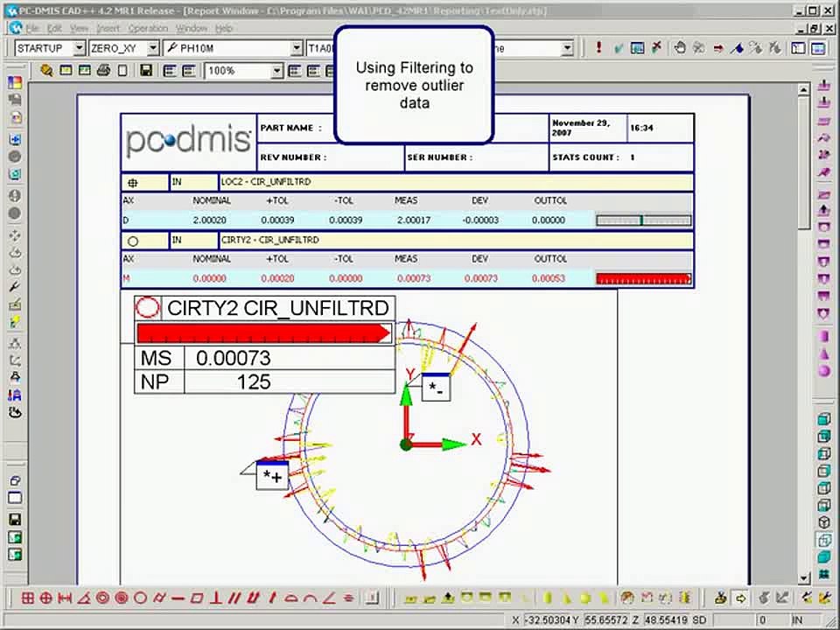Image resolution: width=840 pixels, height=630 pixels.
Task: Select the True Position dimension icon
Action: click(46, 598)
